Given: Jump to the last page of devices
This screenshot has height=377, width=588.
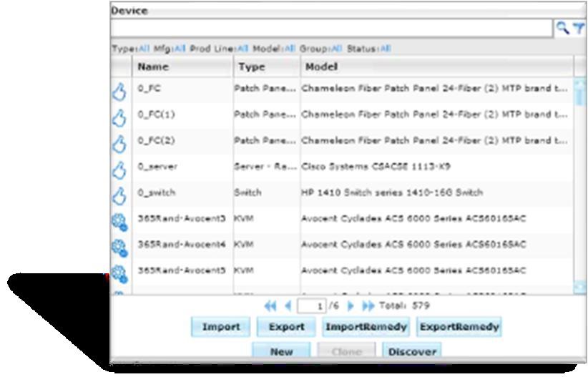Looking at the screenshot, I should coord(368,306).
